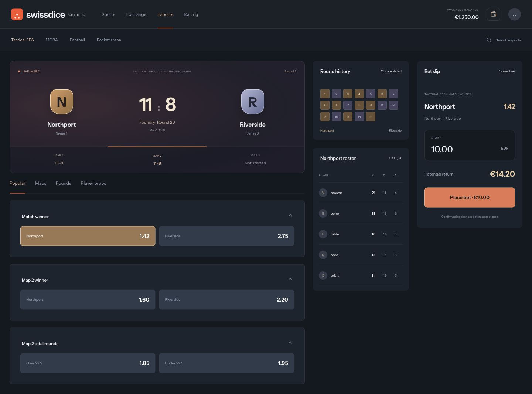Open the Rounds markets tab
The image size is (532, 394).
point(63,183)
